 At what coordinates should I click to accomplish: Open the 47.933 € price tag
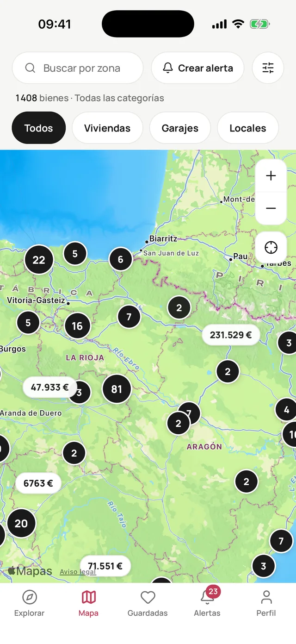tap(49, 387)
